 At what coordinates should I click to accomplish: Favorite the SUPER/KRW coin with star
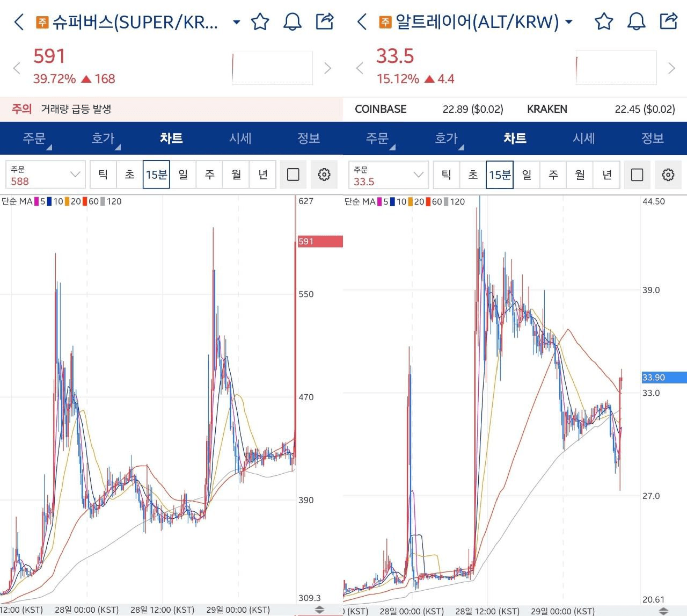coord(260,22)
